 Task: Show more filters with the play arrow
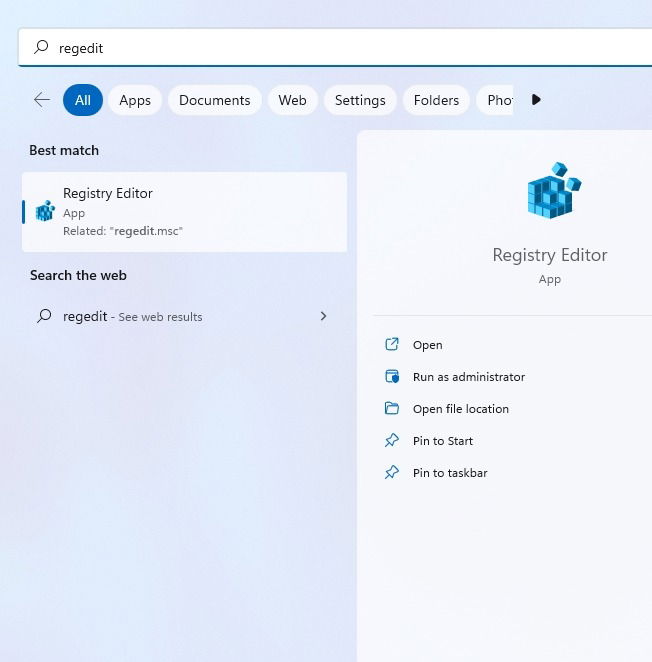point(536,100)
